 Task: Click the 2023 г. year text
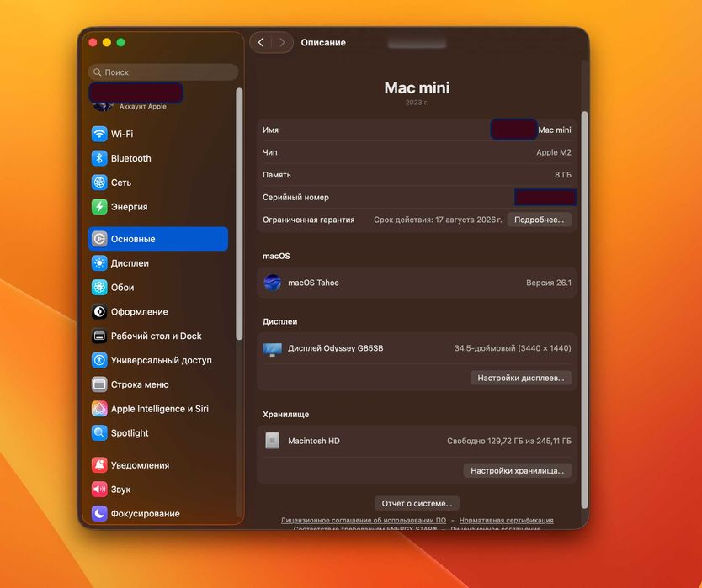(x=417, y=103)
